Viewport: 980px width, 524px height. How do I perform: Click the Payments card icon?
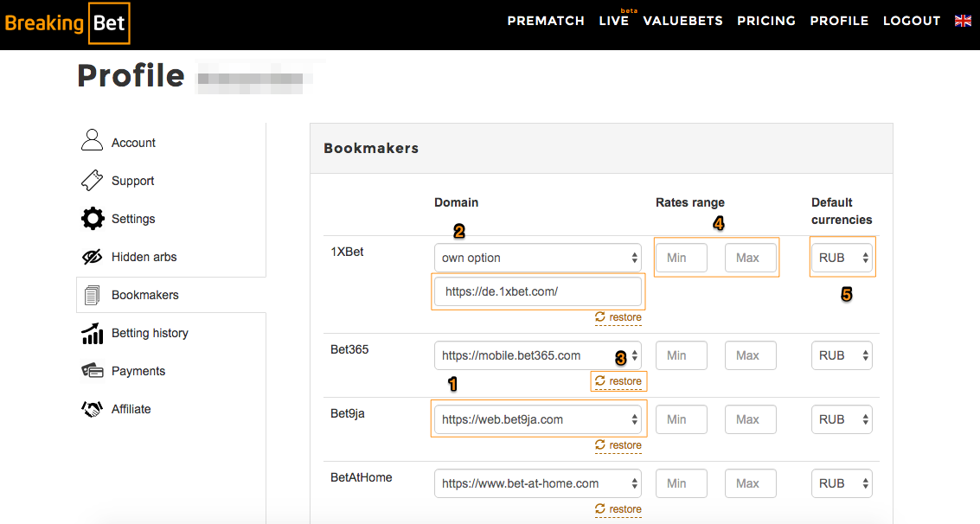click(93, 370)
